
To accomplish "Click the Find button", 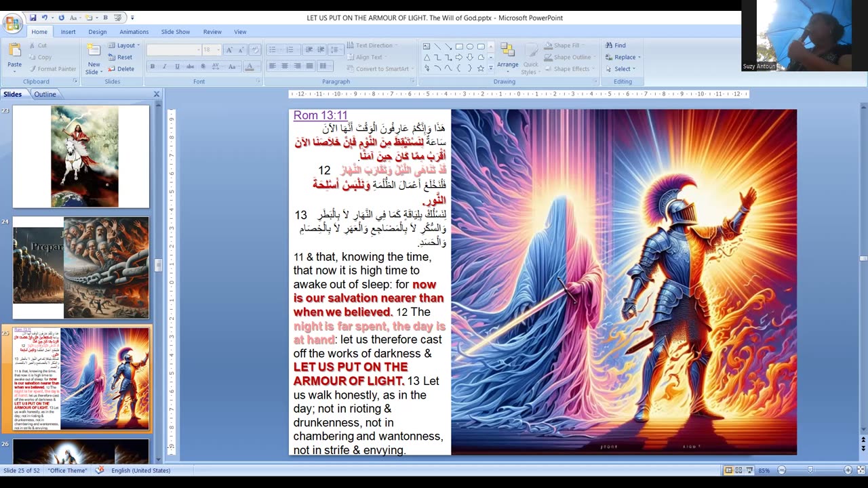I will [616, 45].
